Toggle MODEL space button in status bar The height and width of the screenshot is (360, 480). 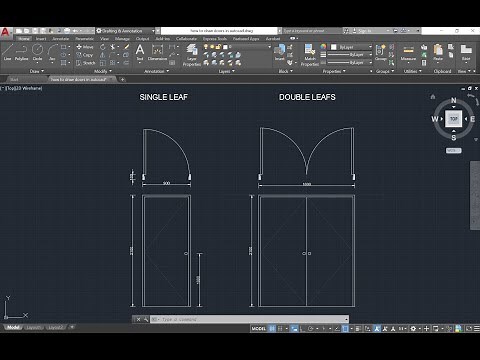[259, 329]
